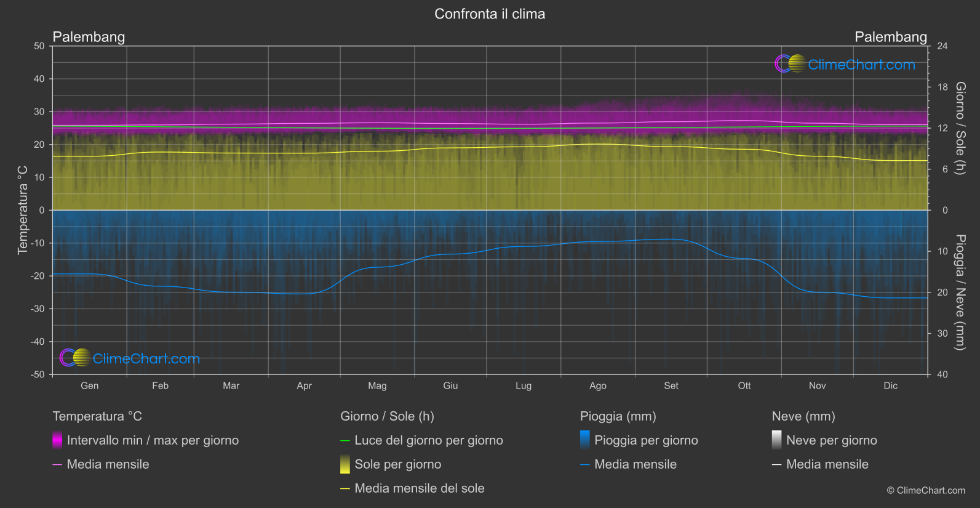Click the ClimeChart.com logo icon bottom left
The height and width of the screenshot is (508, 980).
pyautogui.click(x=75, y=357)
